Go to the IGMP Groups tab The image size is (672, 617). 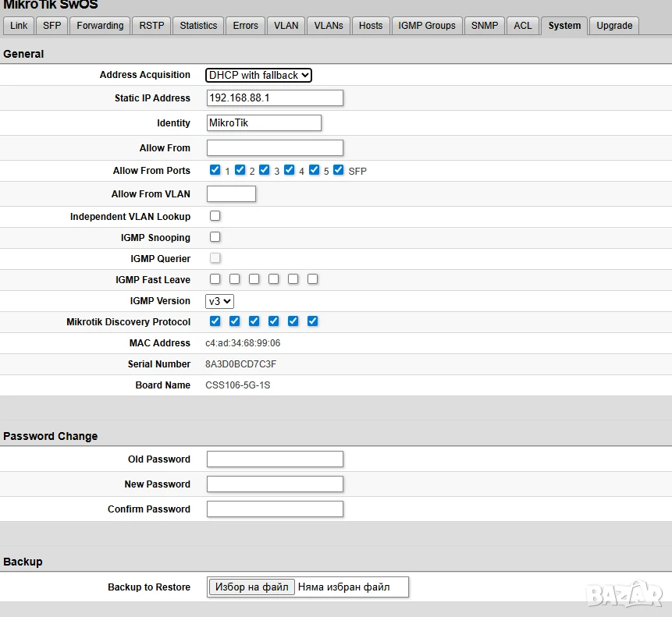(x=426, y=26)
